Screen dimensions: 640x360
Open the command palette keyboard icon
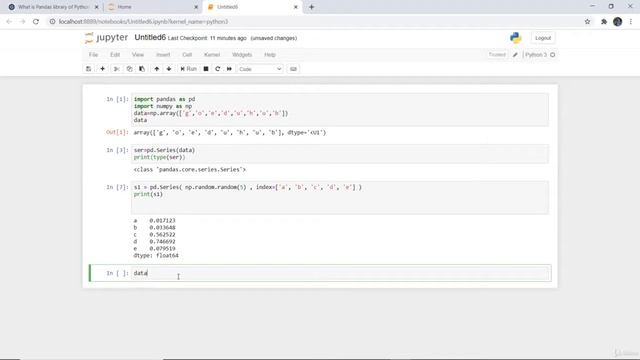[293, 69]
